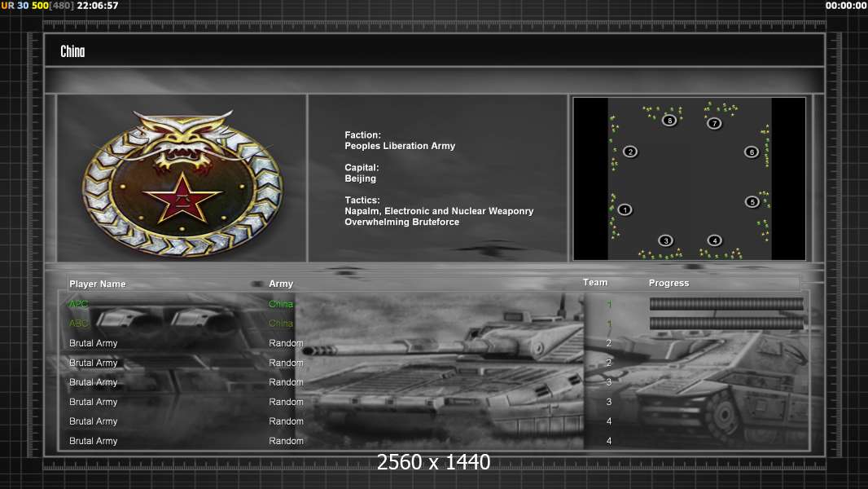Click the China army entry for APC
This screenshot has height=489, width=868.
[281, 304]
